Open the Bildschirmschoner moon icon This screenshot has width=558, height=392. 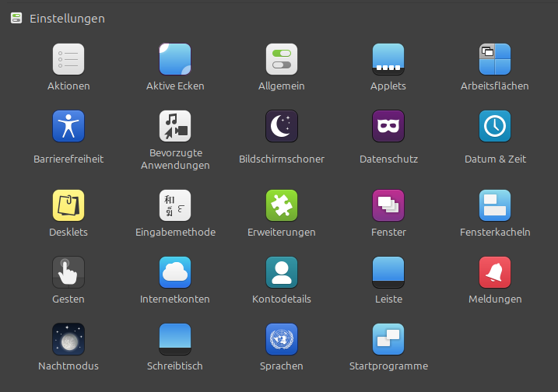(282, 126)
